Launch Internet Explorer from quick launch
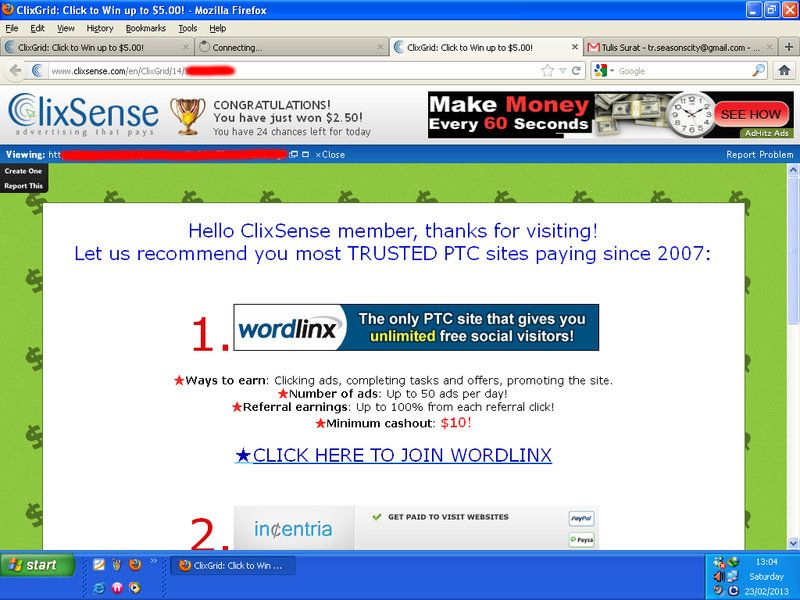 coord(99,588)
